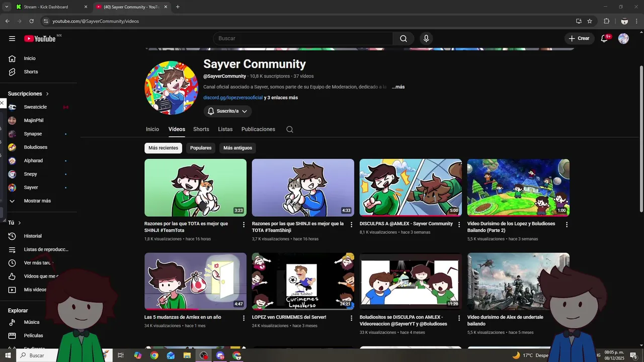This screenshot has width=644, height=362.
Task: Open options for Las 5 mudanzas video
Action: click(x=244, y=318)
